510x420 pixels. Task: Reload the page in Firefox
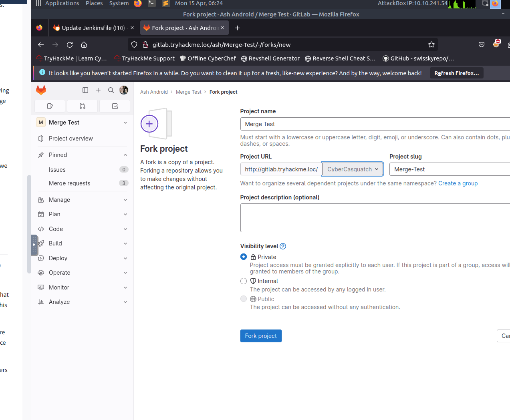coord(70,45)
